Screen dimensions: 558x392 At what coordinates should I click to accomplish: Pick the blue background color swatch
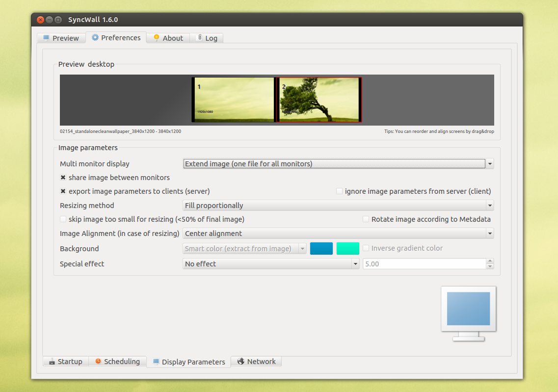click(x=321, y=249)
